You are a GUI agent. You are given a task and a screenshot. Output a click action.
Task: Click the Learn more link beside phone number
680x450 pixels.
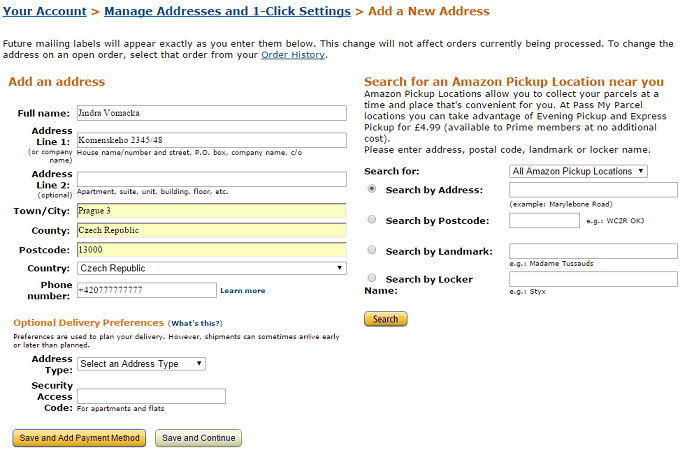(x=242, y=290)
